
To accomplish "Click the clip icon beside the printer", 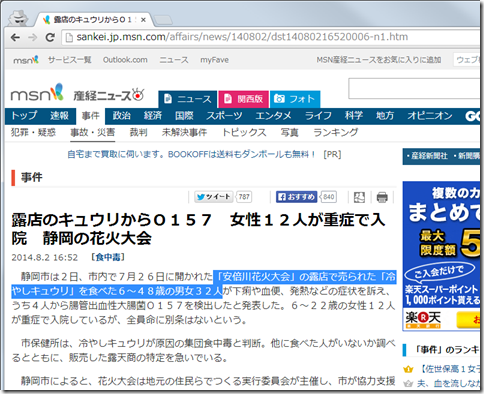I will 359,197.
